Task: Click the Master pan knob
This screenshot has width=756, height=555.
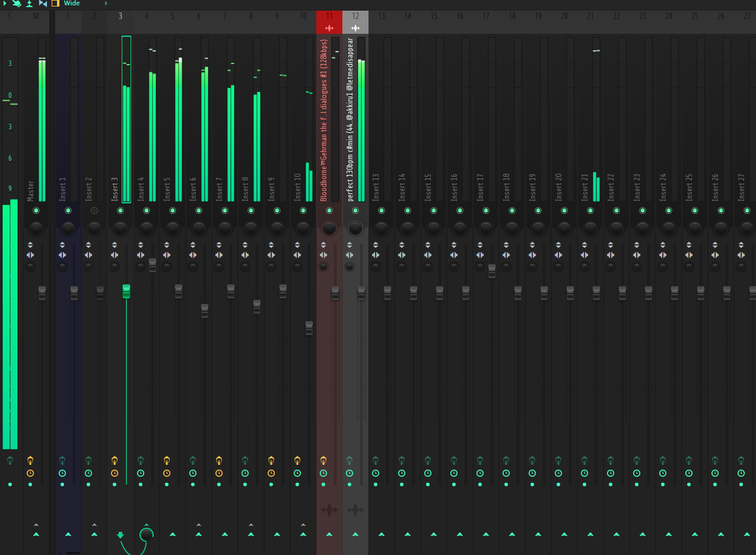Action: coord(36,228)
